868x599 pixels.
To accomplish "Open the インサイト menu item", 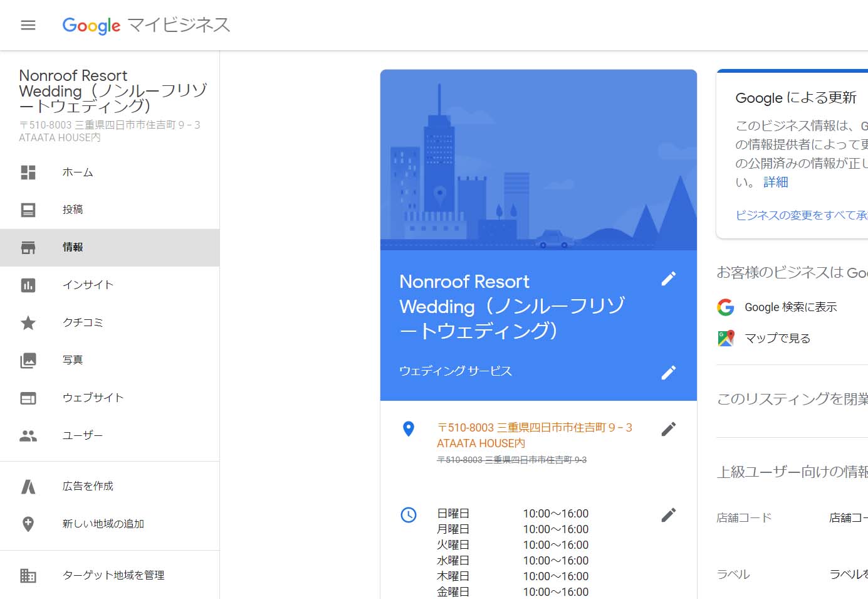I will point(110,285).
